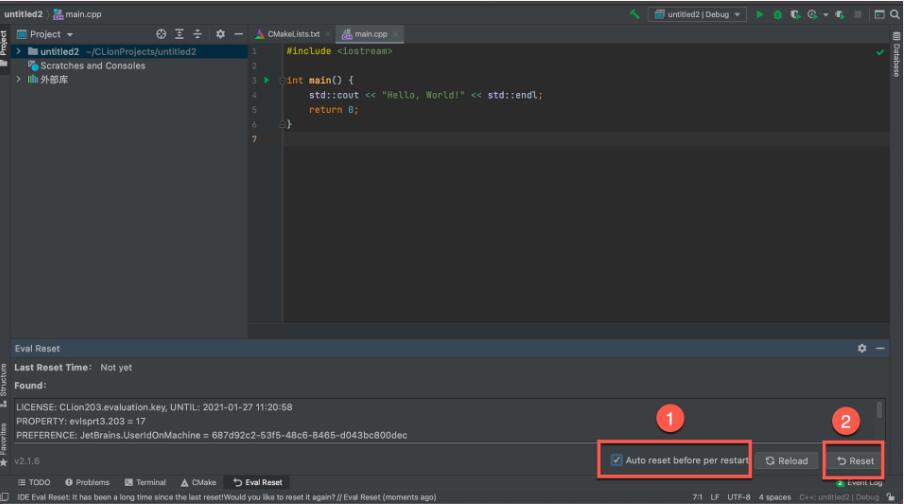This screenshot has height=504, width=904.
Task: Start debugging with the green bug icon
Action: [x=777, y=14]
